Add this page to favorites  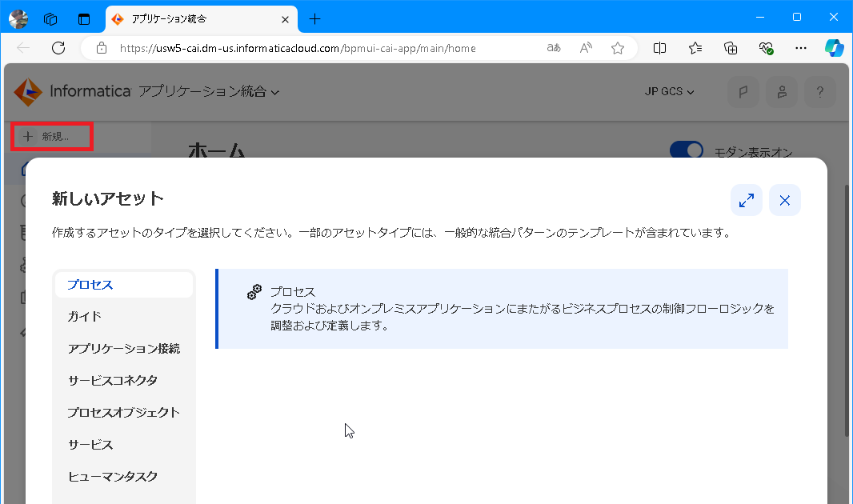(x=618, y=48)
